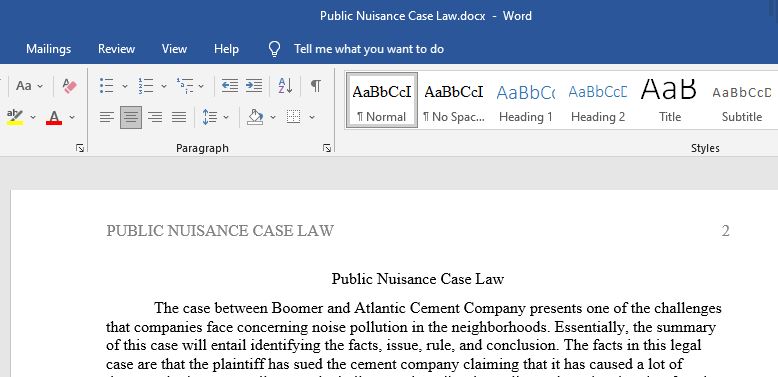778x377 pixels.
Task: Click the Tell me what you want to do box
Action: (x=369, y=49)
